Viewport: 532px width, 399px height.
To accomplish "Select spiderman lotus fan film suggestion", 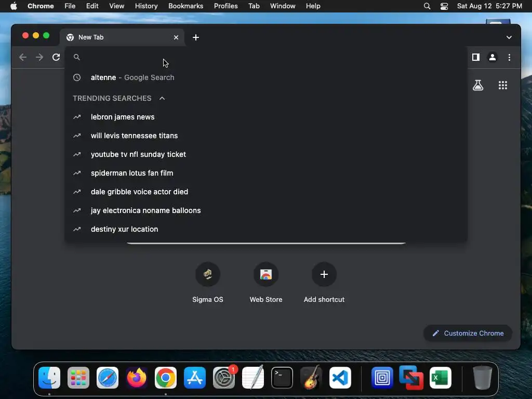I will coord(266,172).
